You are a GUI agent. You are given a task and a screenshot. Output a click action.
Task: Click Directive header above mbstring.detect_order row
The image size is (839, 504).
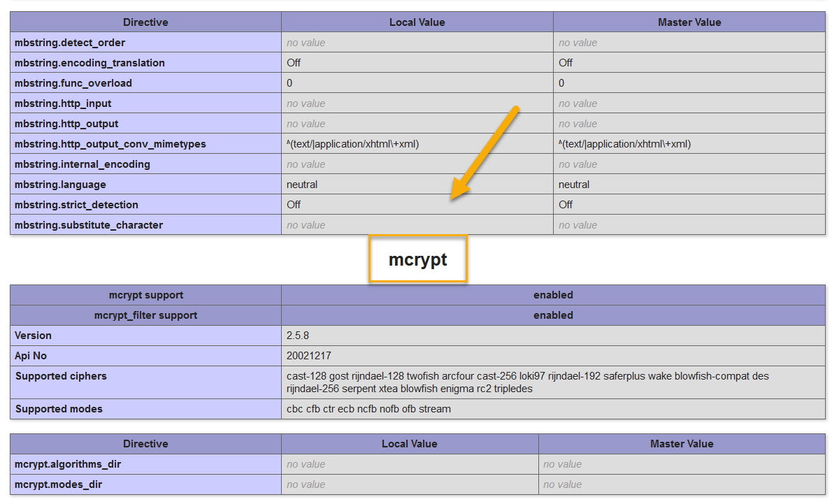(145, 22)
